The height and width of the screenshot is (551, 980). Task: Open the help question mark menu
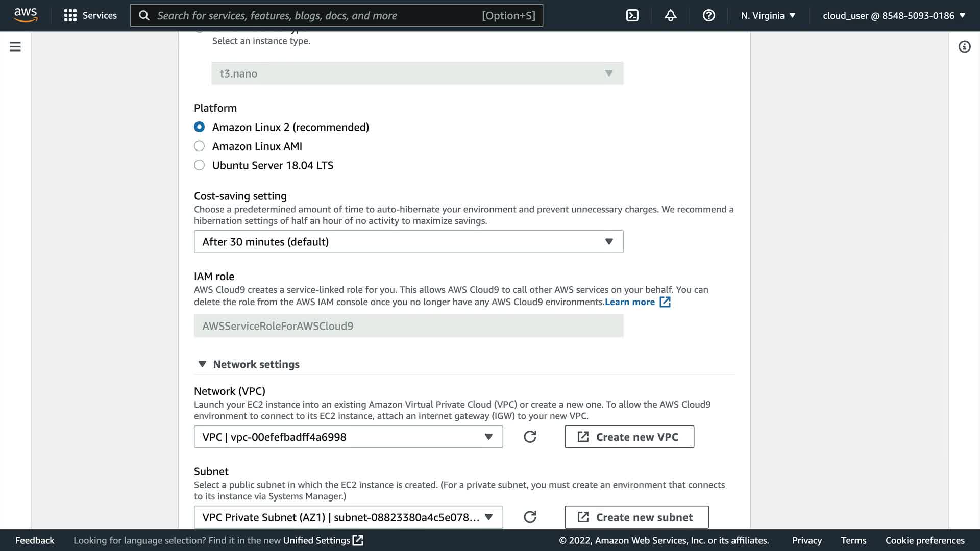(x=708, y=15)
